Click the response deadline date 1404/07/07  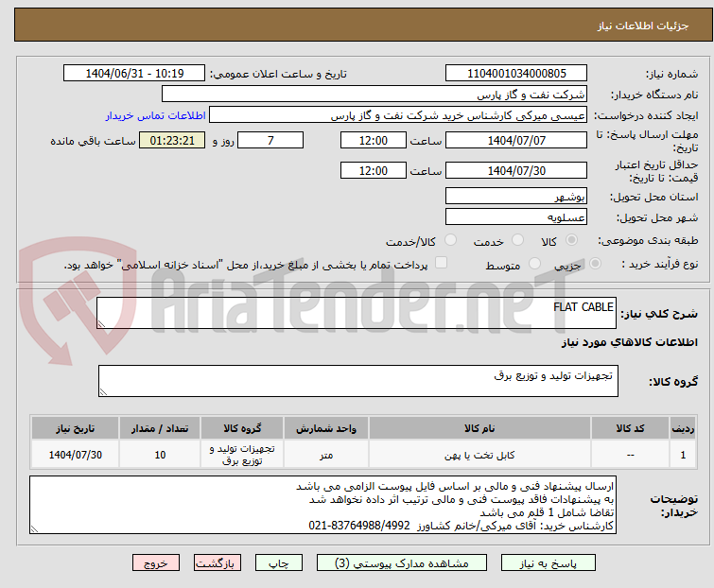[x=516, y=140]
